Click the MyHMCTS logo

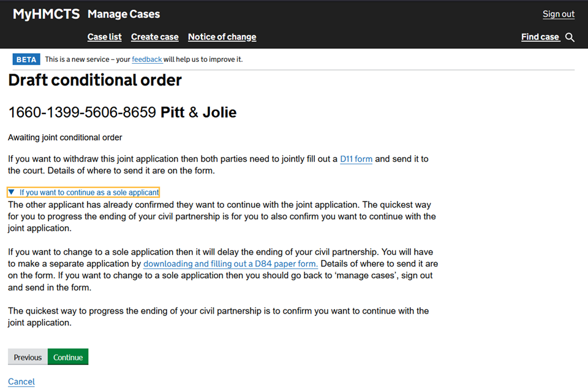pyautogui.click(x=47, y=14)
